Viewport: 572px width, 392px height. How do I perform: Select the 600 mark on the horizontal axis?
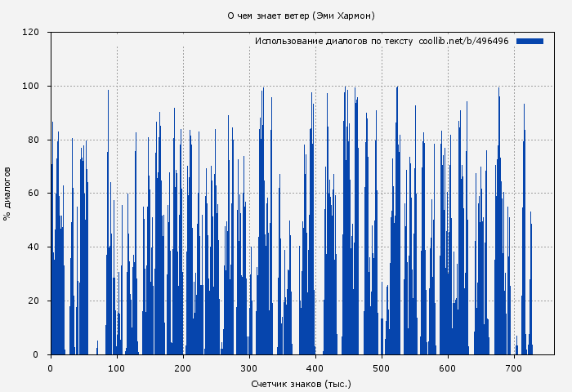[x=448, y=368]
